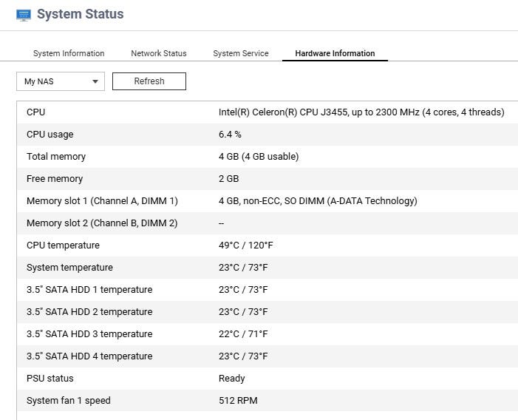Expand the My NAS dropdown
The height and width of the screenshot is (420, 518).
tap(61, 81)
